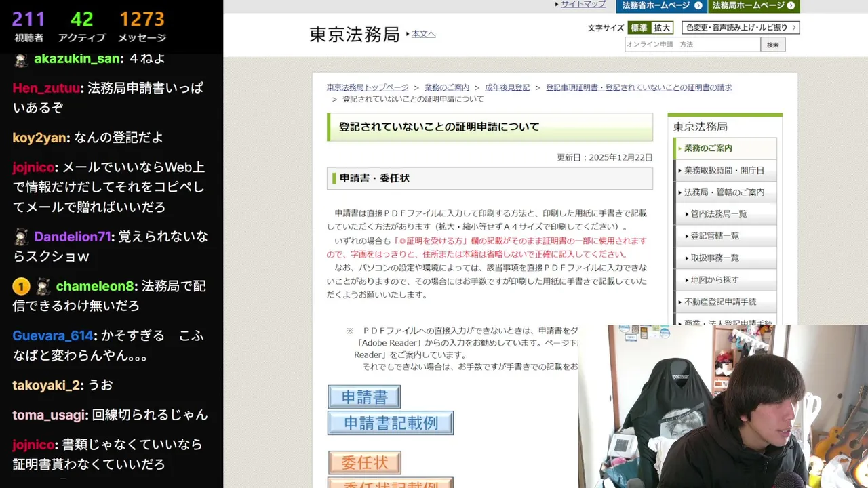Click the 42 アクティブ count
868x488 pixels.
pyautogui.click(x=81, y=25)
